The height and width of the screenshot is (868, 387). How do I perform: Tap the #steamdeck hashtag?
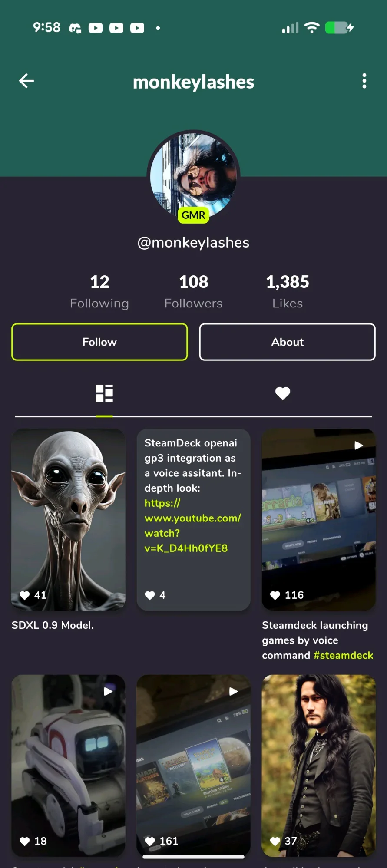343,655
